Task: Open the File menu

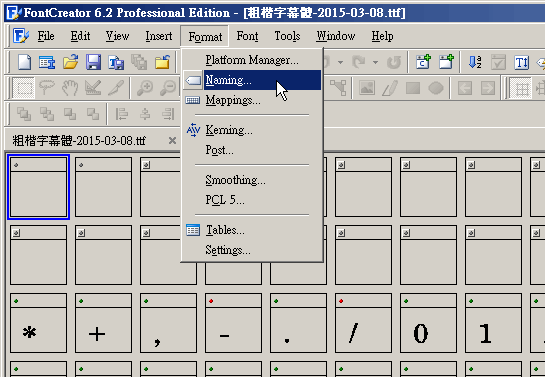Action: tap(46, 36)
